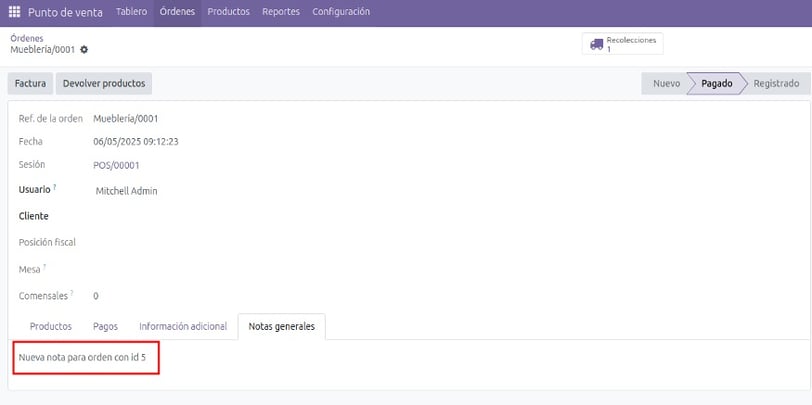Switch to Información adicional tab
Viewport: 812px width, 405px height.
pyautogui.click(x=183, y=326)
